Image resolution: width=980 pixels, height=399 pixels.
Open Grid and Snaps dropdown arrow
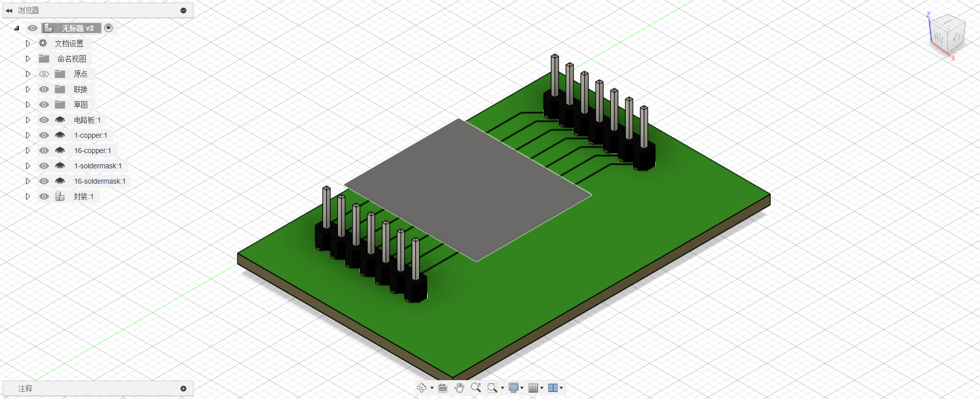(542, 388)
